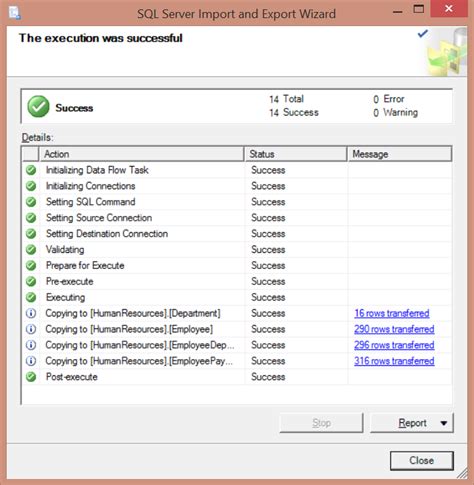474x485 pixels.
Task: Open the 296 rows transferred link
Action: 394,345
